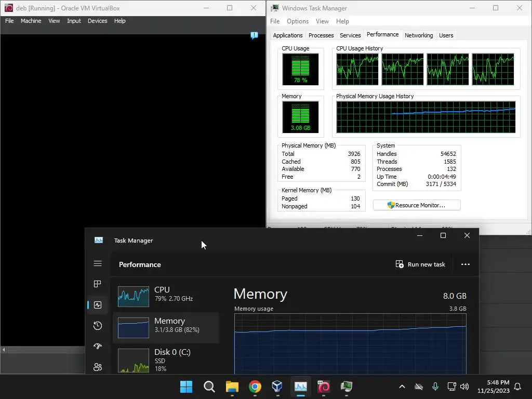Open Windows Start button on taskbar

187,387
